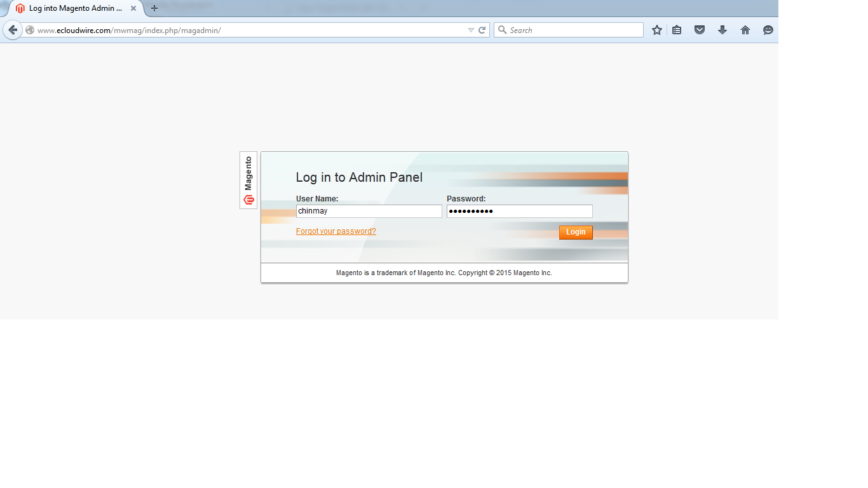The image size is (868, 488).
Task: Click the globe site identity icon
Action: (30, 30)
